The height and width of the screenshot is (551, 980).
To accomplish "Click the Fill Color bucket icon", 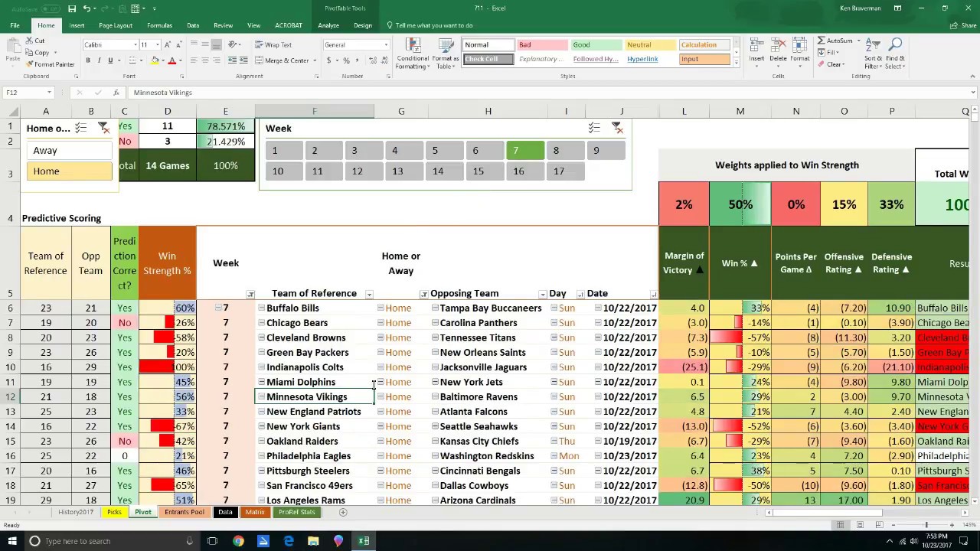I will tap(155, 60).
